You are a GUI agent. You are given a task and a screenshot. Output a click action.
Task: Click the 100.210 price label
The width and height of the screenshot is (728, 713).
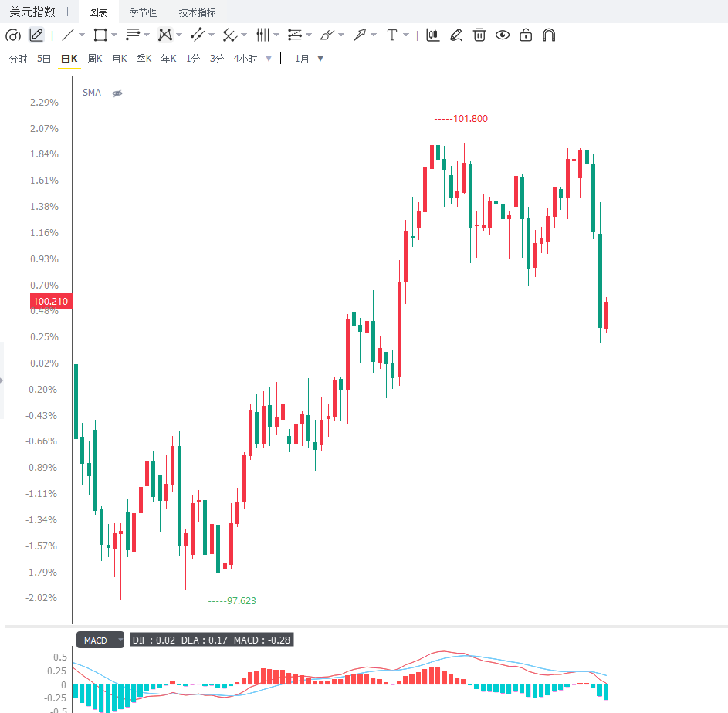point(51,301)
